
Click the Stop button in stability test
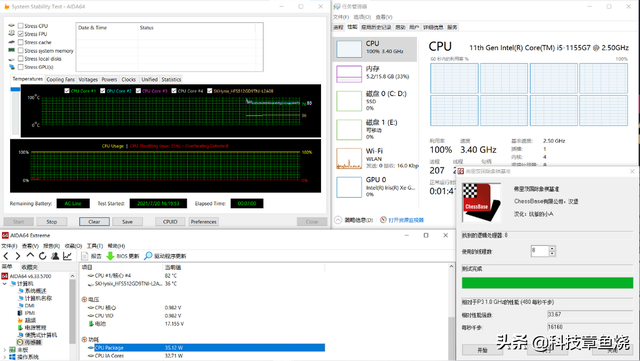pyautogui.click(x=51, y=222)
